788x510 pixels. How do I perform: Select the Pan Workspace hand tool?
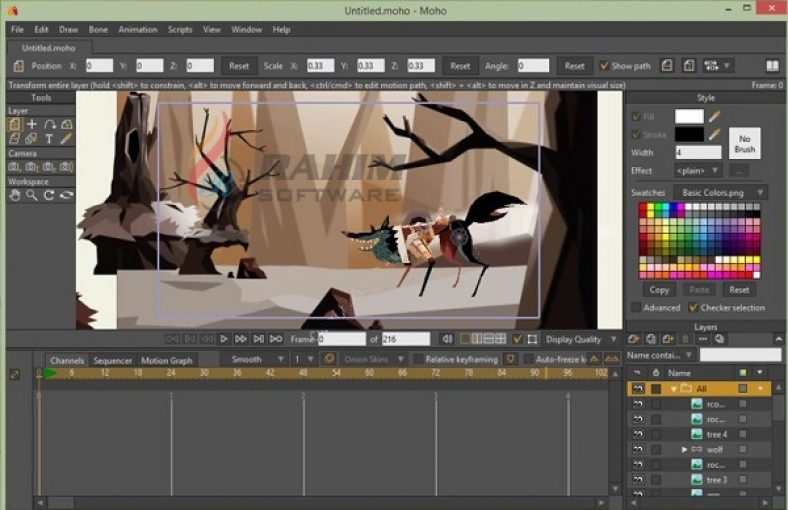[x=15, y=195]
